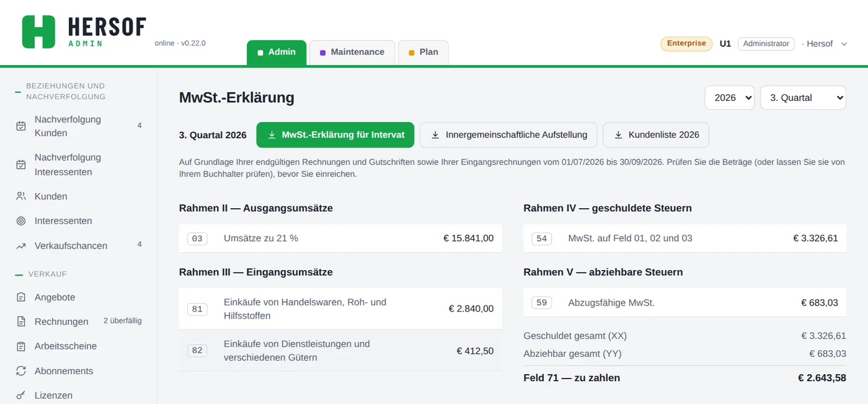Click the Interessenten target icon
The image size is (868, 404).
click(x=21, y=221)
